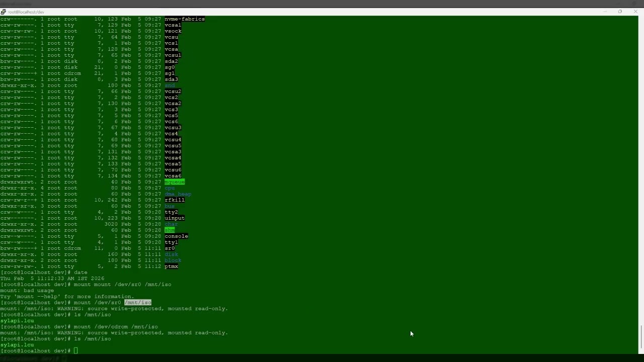The width and height of the screenshot is (644, 362).
Task: Click the tty1 device name
Action: click(x=171, y=242)
